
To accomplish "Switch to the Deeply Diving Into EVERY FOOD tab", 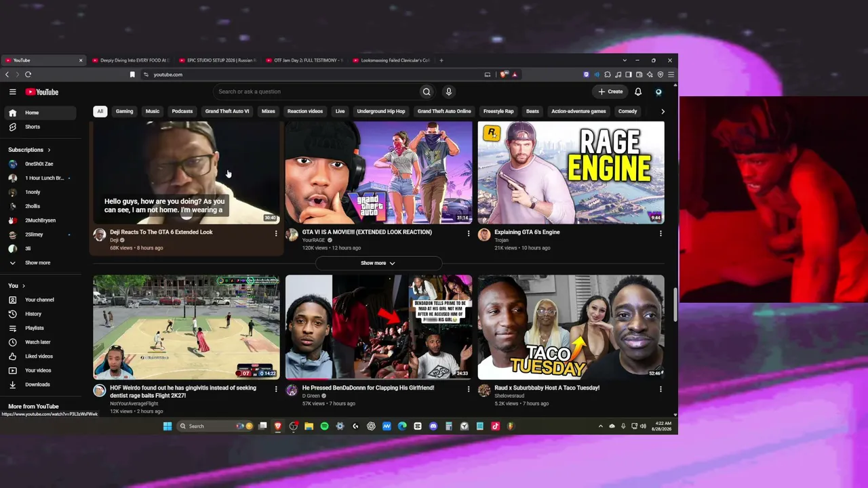I will click(131, 60).
